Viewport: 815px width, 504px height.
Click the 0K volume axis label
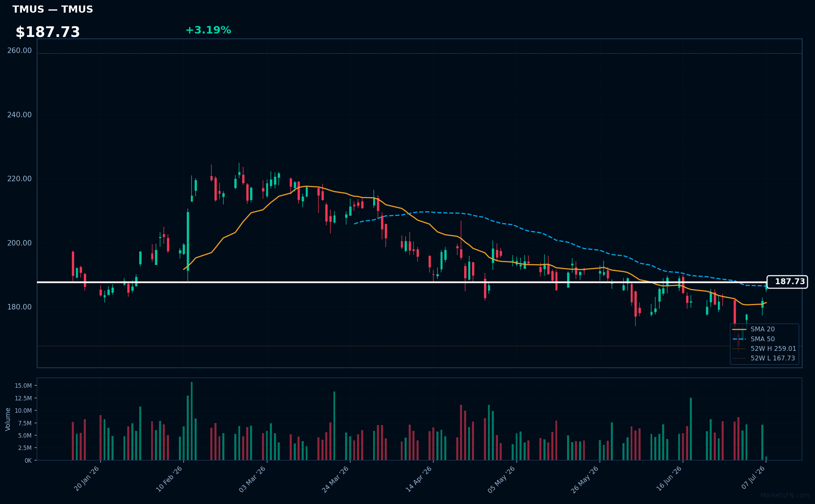click(x=28, y=461)
